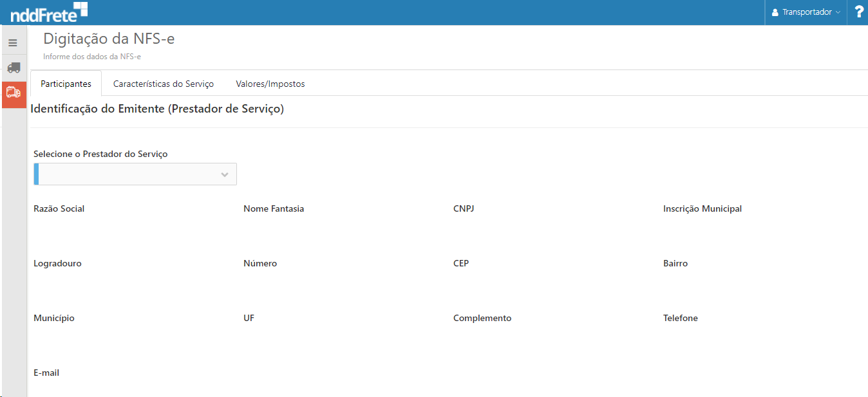Click the nddFrete logo
The image size is (868, 397).
tap(49, 12)
